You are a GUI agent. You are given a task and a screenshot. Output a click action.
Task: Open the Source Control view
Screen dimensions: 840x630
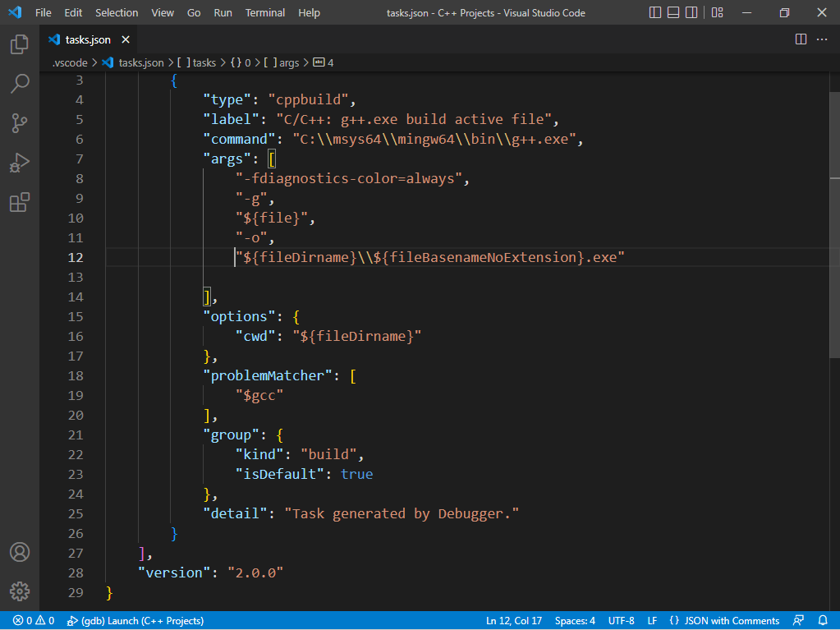(19, 123)
